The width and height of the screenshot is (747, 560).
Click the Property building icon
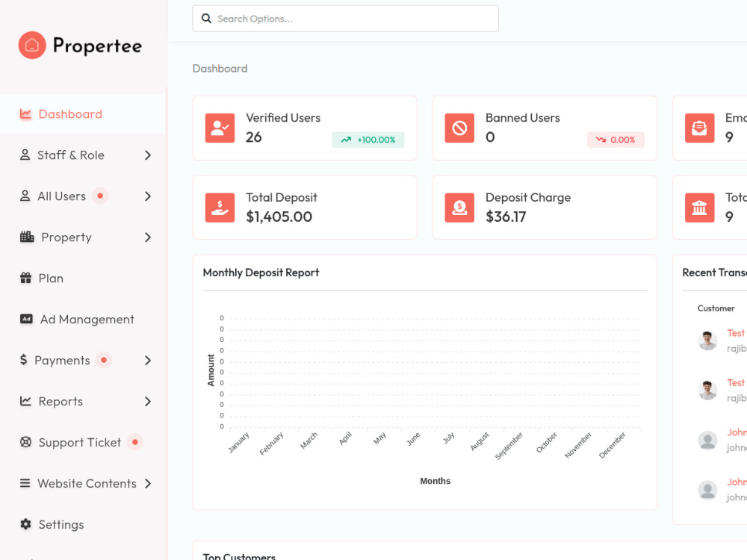(27, 237)
